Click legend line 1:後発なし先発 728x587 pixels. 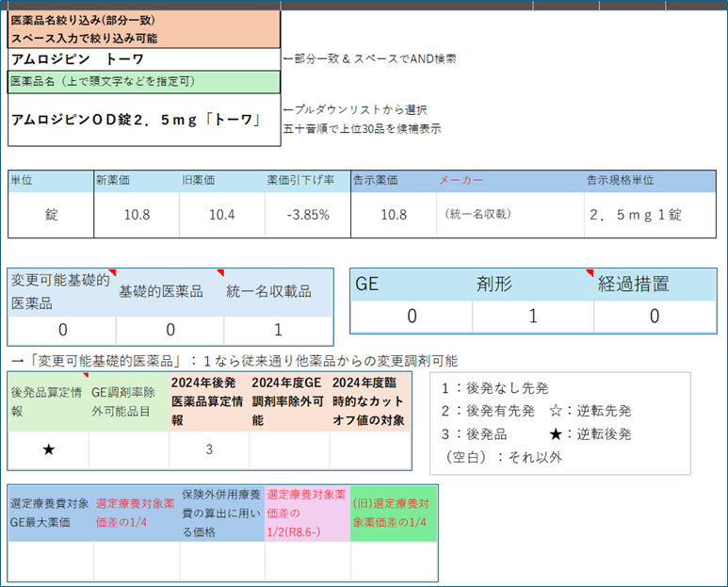[x=495, y=388]
